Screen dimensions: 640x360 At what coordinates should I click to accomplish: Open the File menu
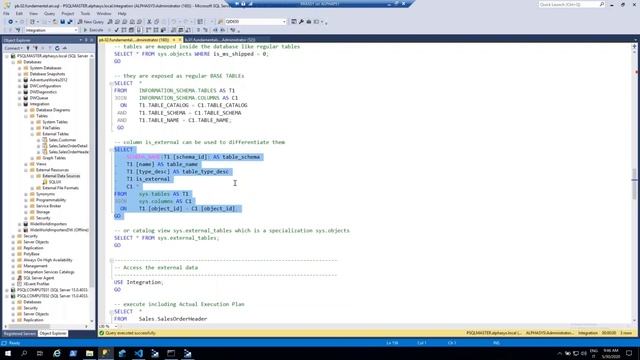click(x=6, y=13)
